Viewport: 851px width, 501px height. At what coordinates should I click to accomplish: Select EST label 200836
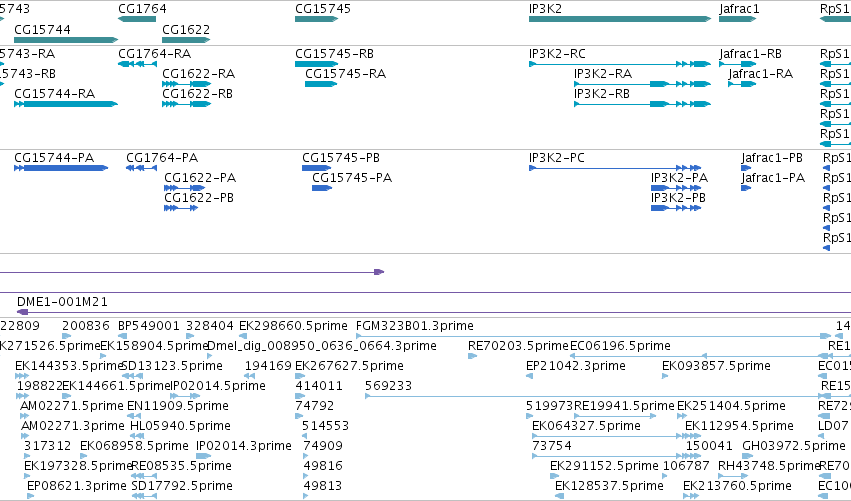tap(86, 326)
